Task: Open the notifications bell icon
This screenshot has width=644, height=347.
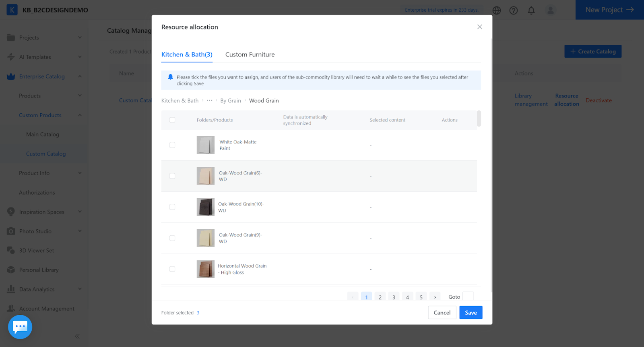Action: [x=531, y=10]
